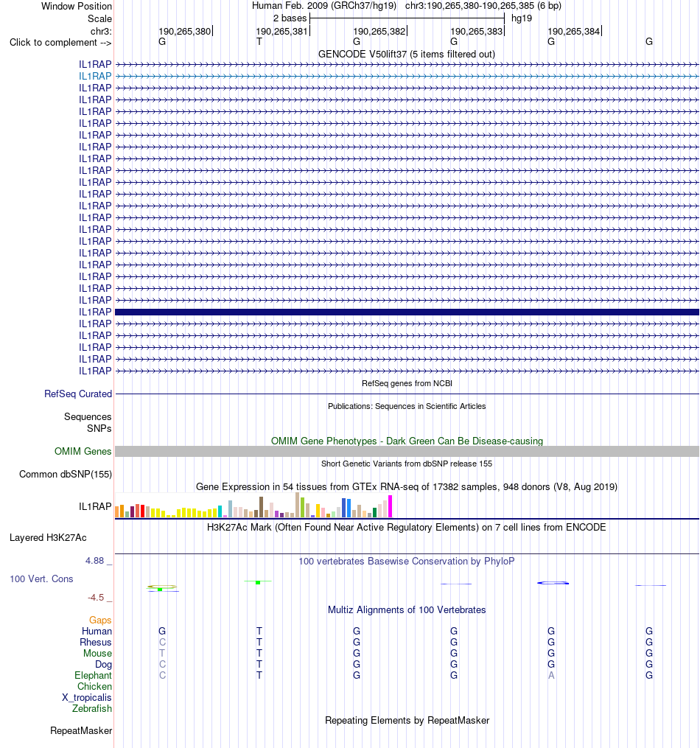
Task: Open the 'OMIM Gene Phenotypes' track title
Action: point(407,441)
